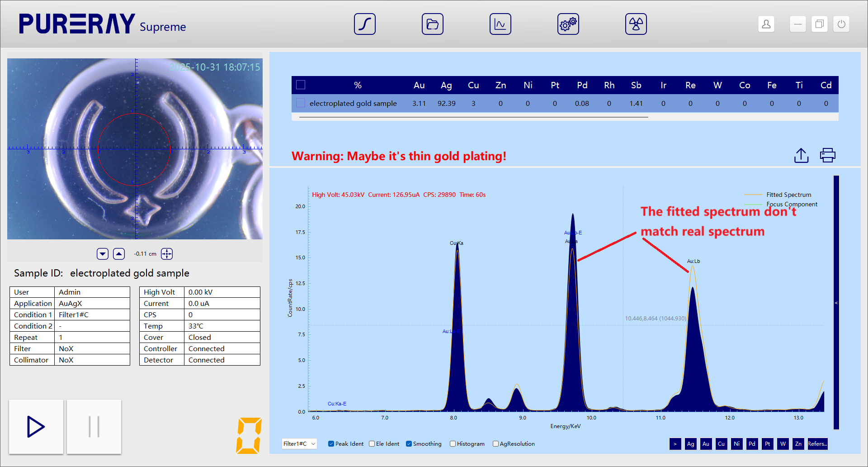Open the spectrum chart icon
Viewport: 868px width, 467px height.
point(500,24)
